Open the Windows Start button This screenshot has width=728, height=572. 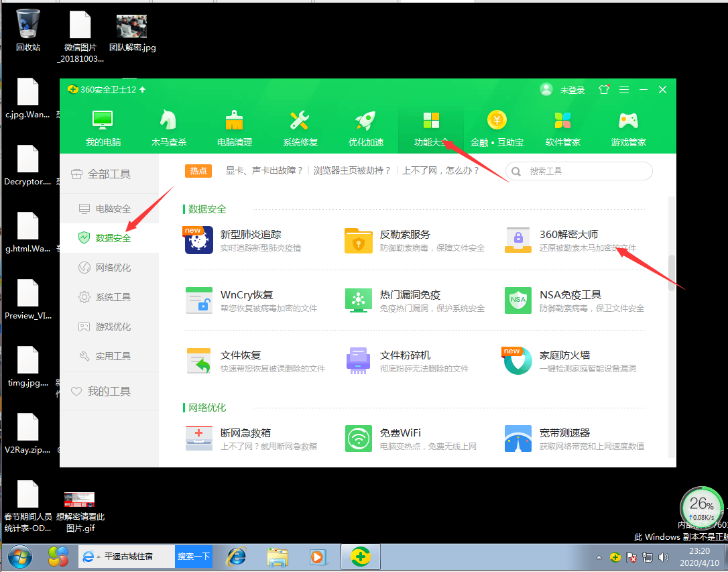tap(20, 557)
